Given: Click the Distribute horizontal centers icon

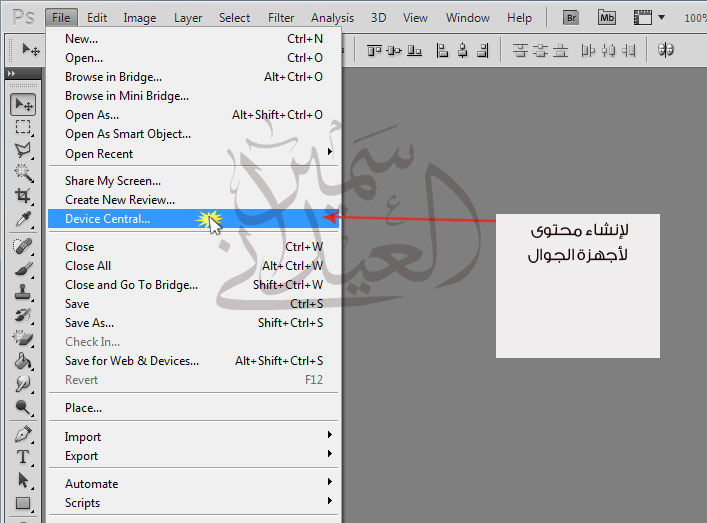Looking at the screenshot, I should point(608,50).
